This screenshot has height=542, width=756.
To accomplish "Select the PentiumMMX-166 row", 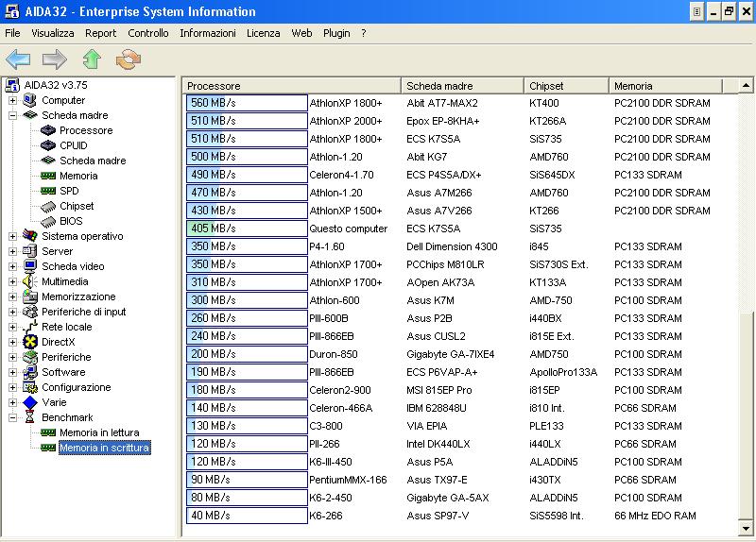I will click(x=348, y=480).
